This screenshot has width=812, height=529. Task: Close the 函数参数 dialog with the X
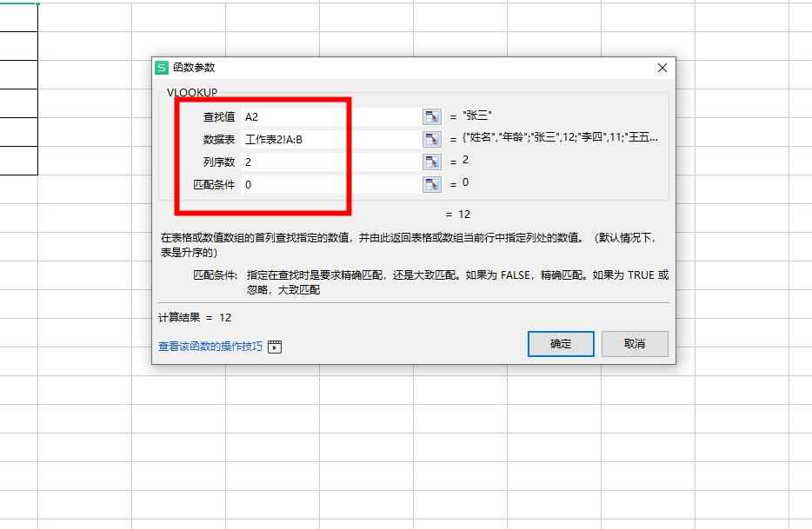coord(662,68)
